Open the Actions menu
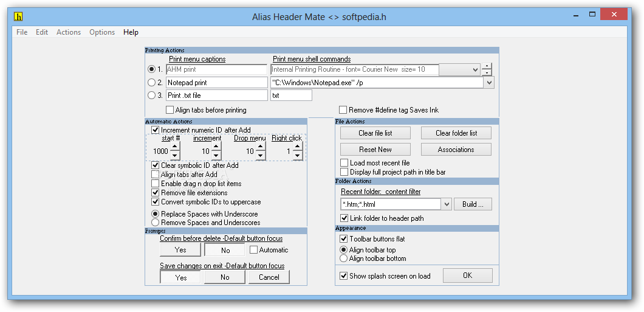 (x=69, y=32)
